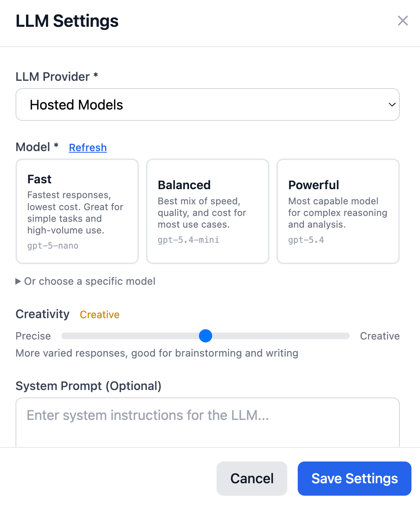Viewport: 420px width, 505px height.
Task: Click the chevron arrow on Hosted Models
Action: tap(392, 104)
